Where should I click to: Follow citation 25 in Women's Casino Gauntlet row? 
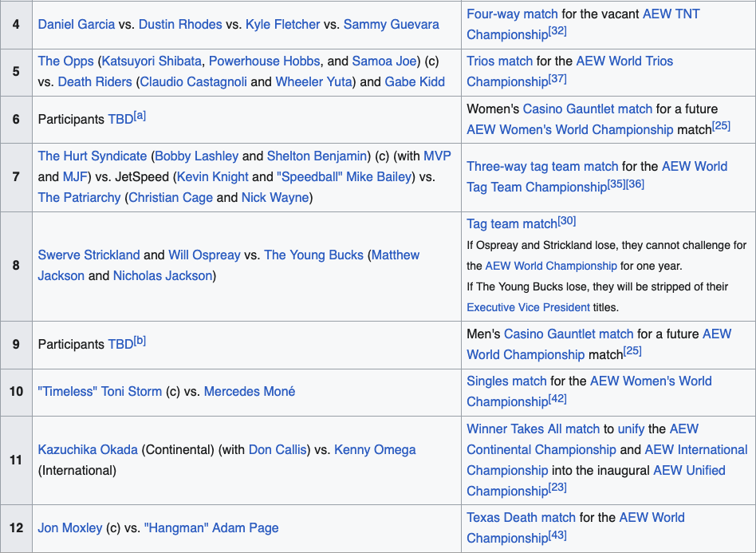pos(721,126)
